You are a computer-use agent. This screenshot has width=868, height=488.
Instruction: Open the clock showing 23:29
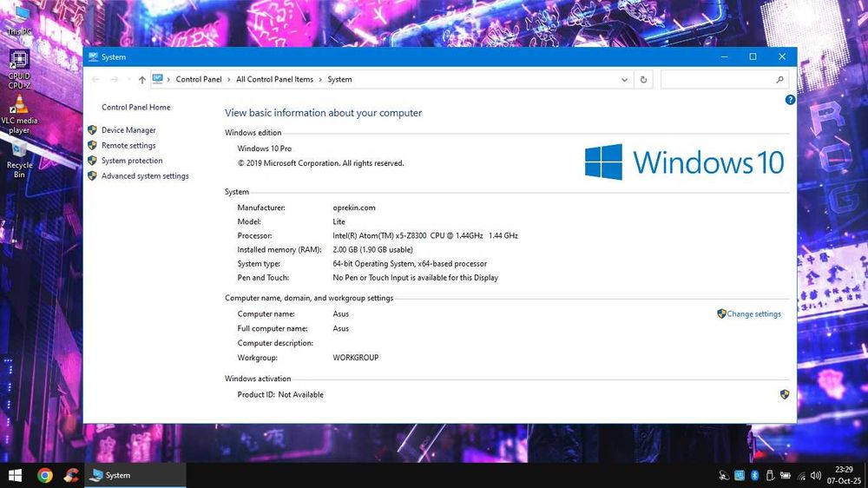[845, 475]
